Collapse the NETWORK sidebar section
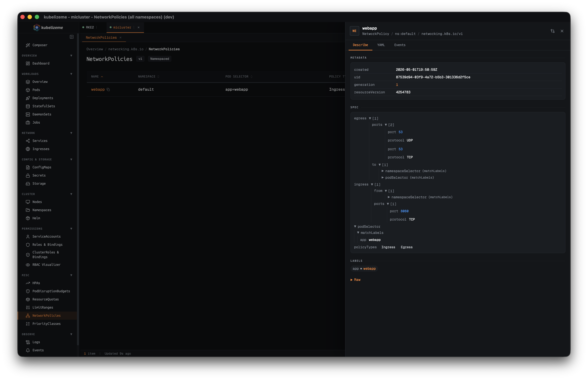This screenshot has width=588, height=380. [x=71, y=133]
